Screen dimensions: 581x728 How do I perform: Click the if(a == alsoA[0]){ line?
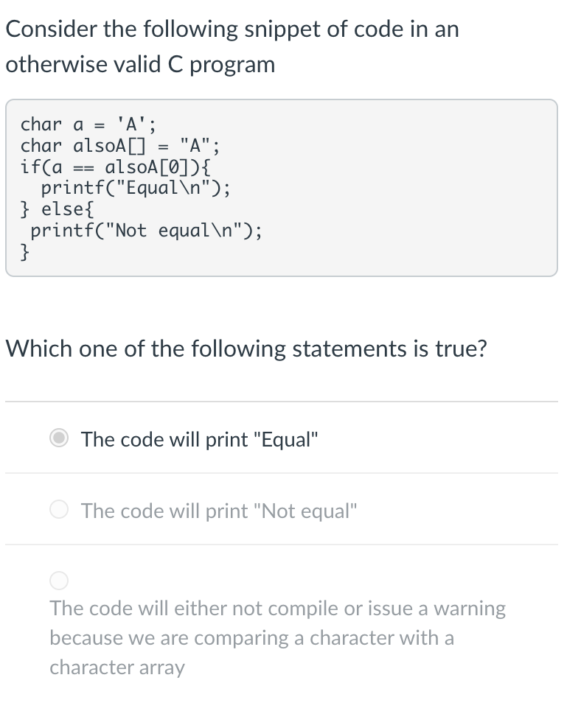coord(115,167)
